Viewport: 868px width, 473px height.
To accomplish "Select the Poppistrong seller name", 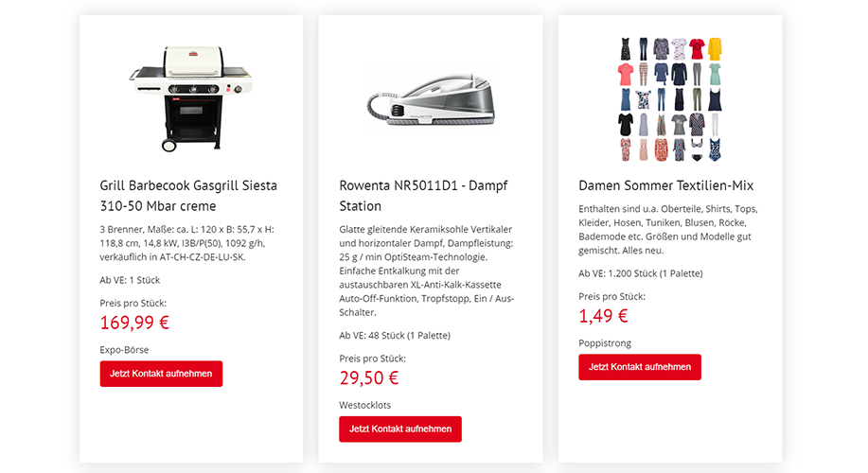I will (x=605, y=343).
